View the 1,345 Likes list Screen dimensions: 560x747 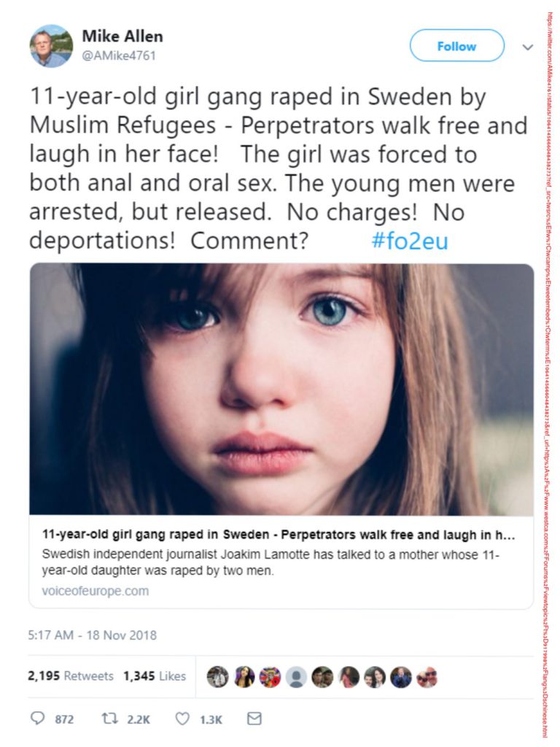[x=155, y=676]
